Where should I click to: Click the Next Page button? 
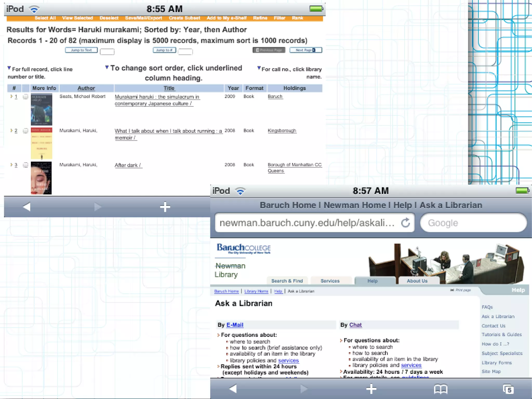[x=305, y=50]
